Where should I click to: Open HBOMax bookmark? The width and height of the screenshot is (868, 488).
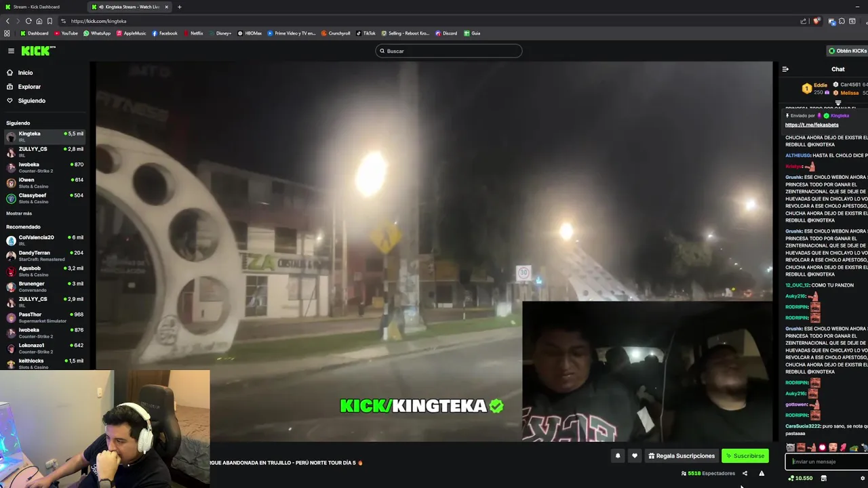[x=250, y=33]
